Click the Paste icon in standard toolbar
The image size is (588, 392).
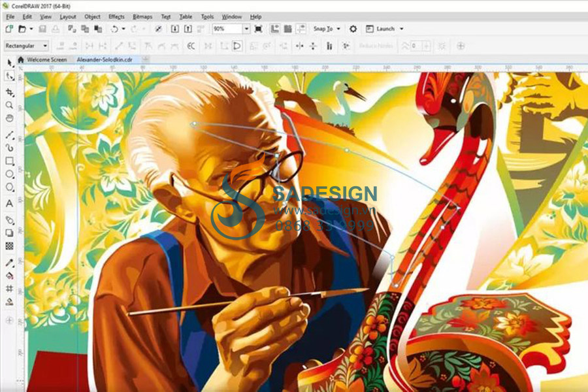98,29
